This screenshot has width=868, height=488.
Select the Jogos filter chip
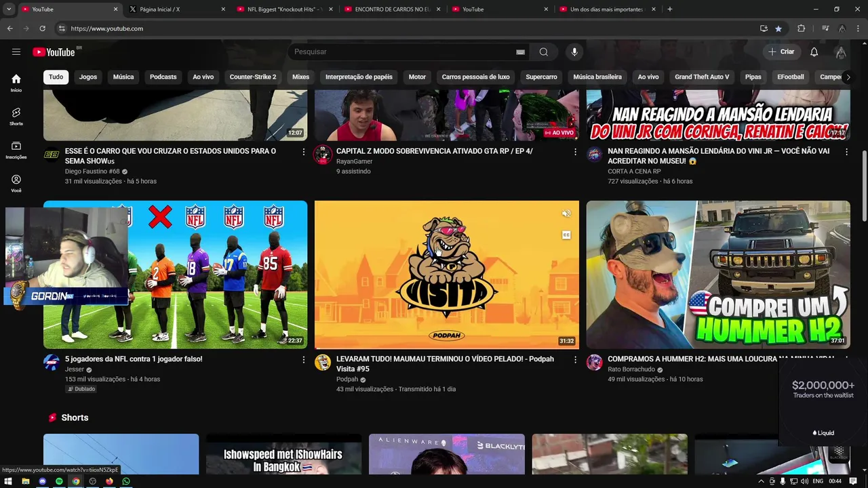[x=88, y=77]
